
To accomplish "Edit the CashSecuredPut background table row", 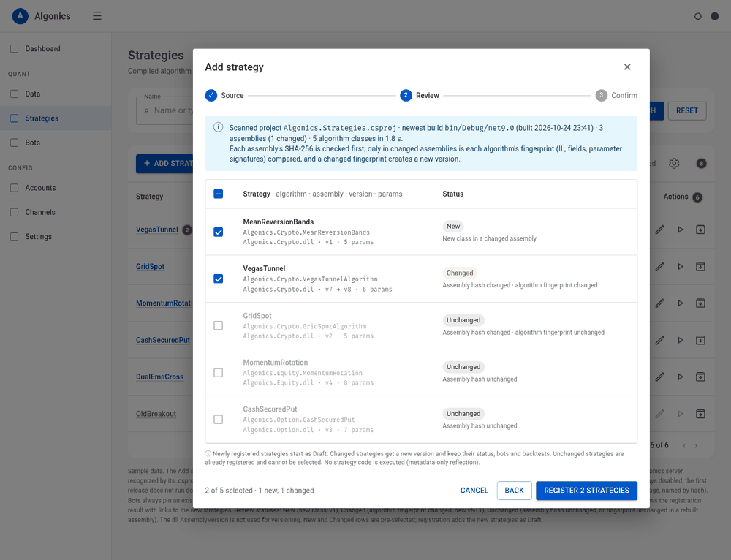I will [659, 341].
